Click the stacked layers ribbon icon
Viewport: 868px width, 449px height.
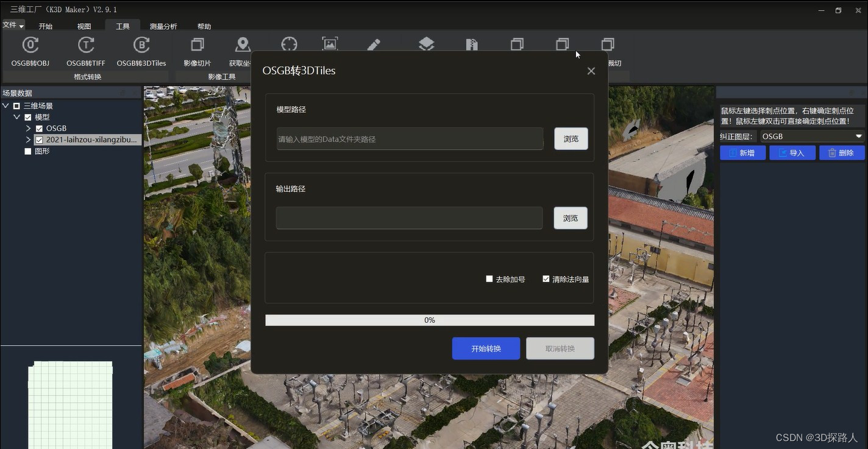point(426,44)
